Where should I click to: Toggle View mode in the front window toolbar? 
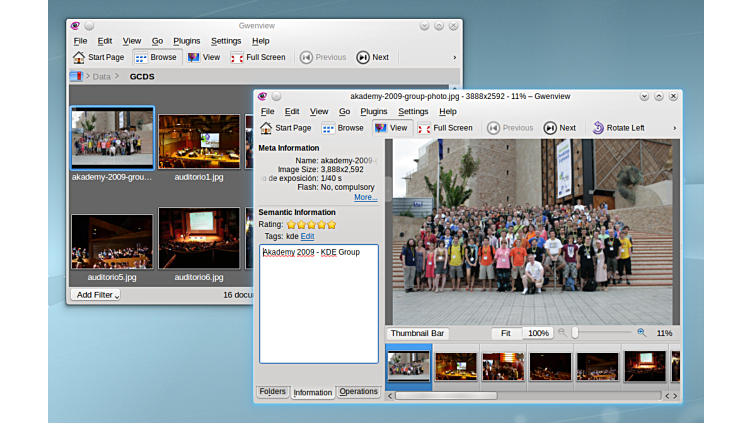click(391, 128)
